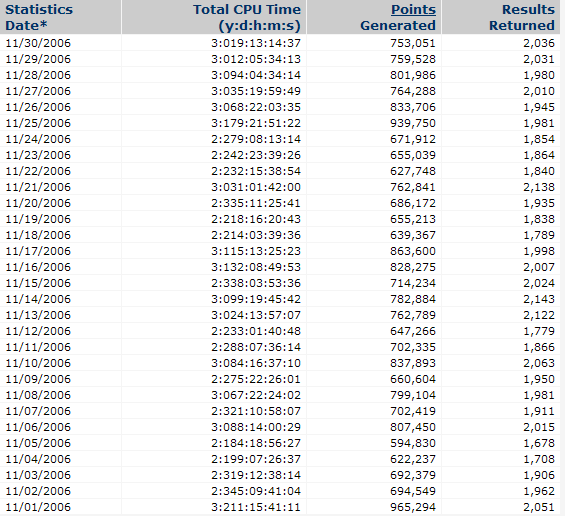Image resolution: width=565 pixels, height=516 pixels.
Task: Click the 11/01/2006 date cell
Action: [x=38, y=507]
